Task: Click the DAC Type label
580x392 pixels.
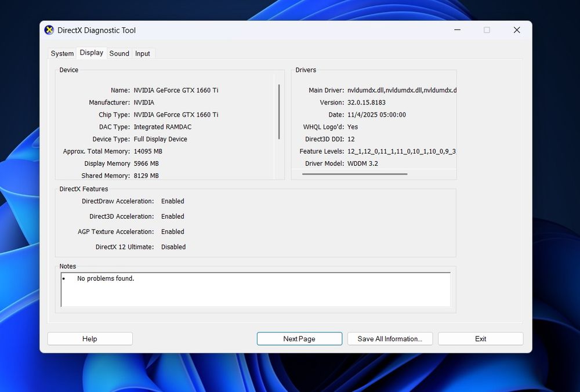Action: (114, 127)
